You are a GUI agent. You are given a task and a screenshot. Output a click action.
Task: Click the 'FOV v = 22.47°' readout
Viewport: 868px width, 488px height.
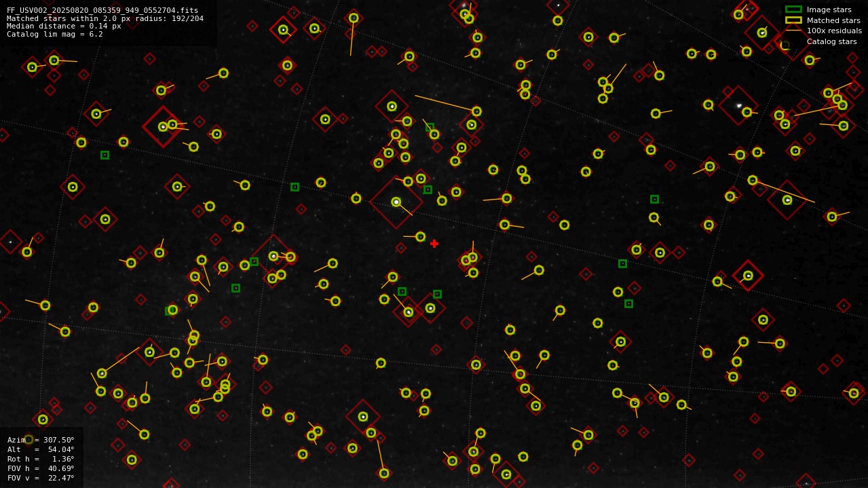[x=41, y=478]
